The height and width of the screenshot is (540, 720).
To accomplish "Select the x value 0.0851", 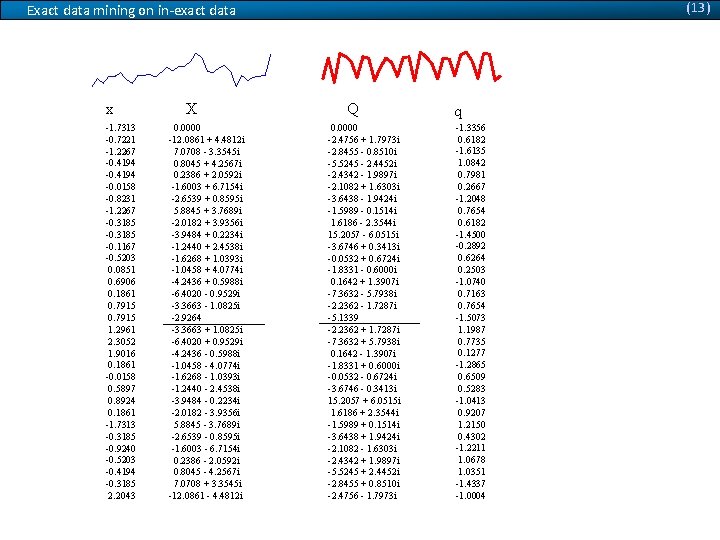I will pos(121,270).
